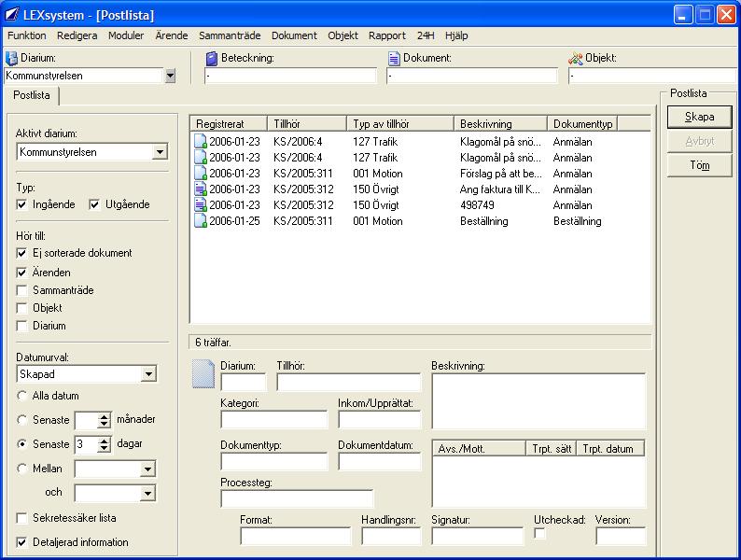Select the Alla datum radio button
The width and height of the screenshot is (741, 560).
(x=21, y=396)
